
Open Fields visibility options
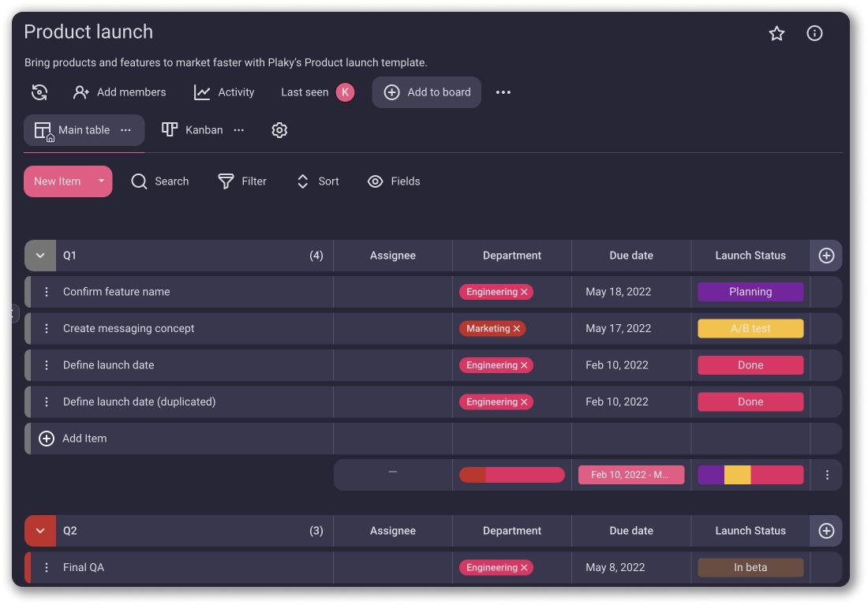coord(394,181)
